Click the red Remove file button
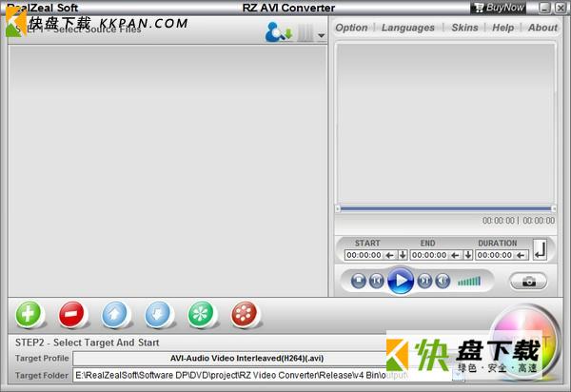The width and height of the screenshot is (571, 392). coord(71,314)
